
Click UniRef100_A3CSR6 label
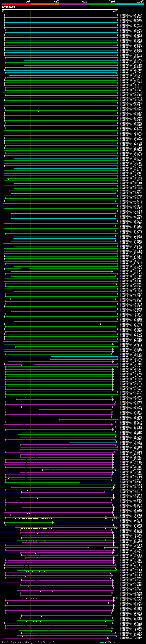click(131, 628)
